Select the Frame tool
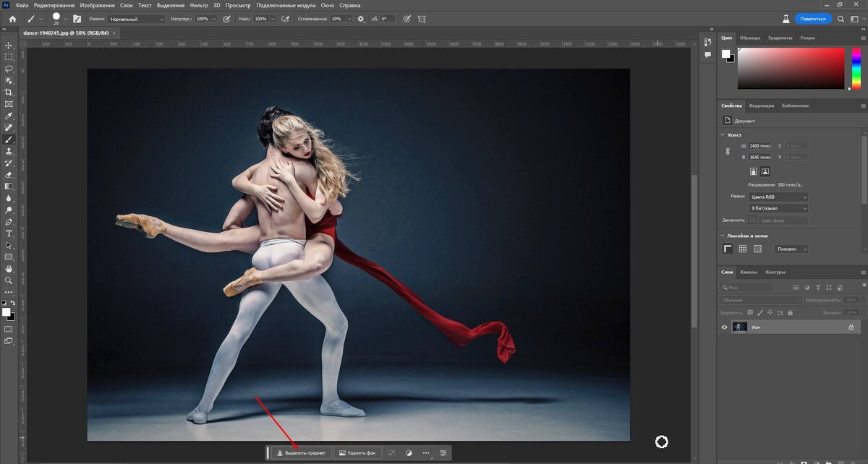The height and width of the screenshot is (464, 868). point(9,104)
